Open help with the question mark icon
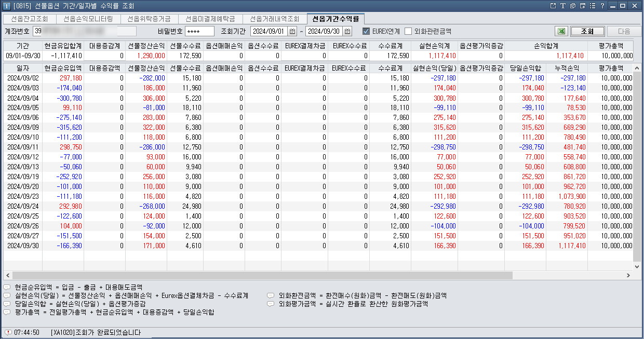Screen dimensions: 644x339 pyautogui.click(x=602, y=6)
